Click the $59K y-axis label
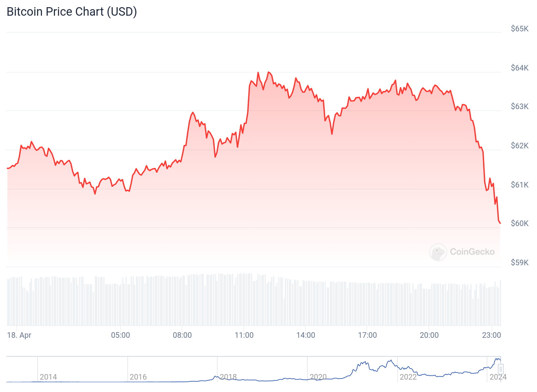The image size is (537, 392). (x=520, y=263)
